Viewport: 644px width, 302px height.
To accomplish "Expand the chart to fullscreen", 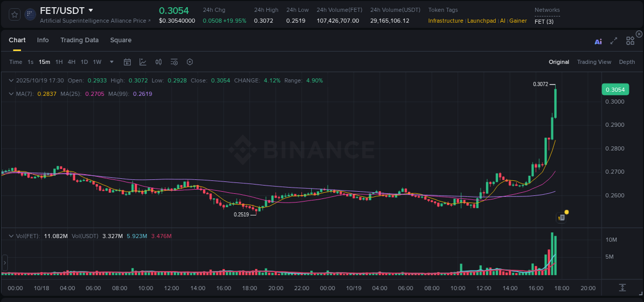I will 613,41.
